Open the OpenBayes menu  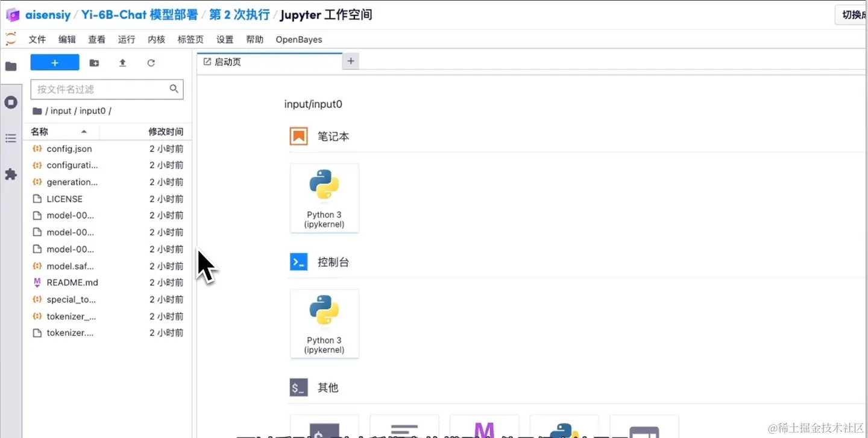(x=299, y=39)
